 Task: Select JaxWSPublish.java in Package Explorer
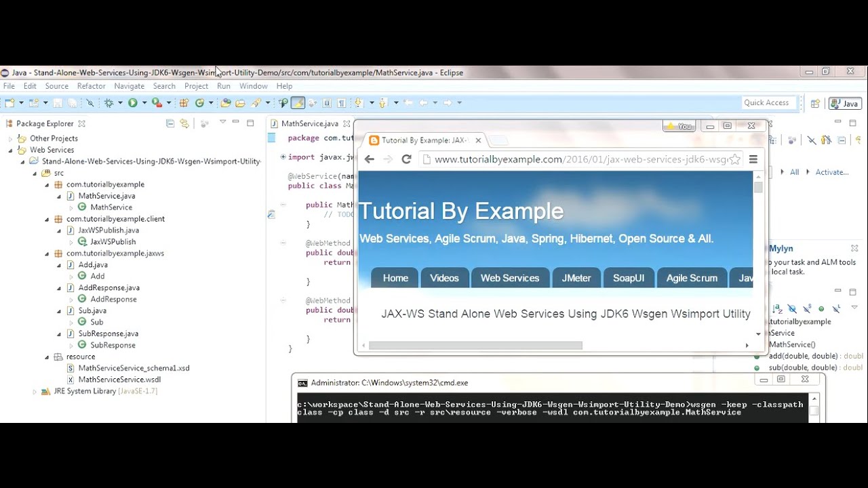click(x=108, y=230)
